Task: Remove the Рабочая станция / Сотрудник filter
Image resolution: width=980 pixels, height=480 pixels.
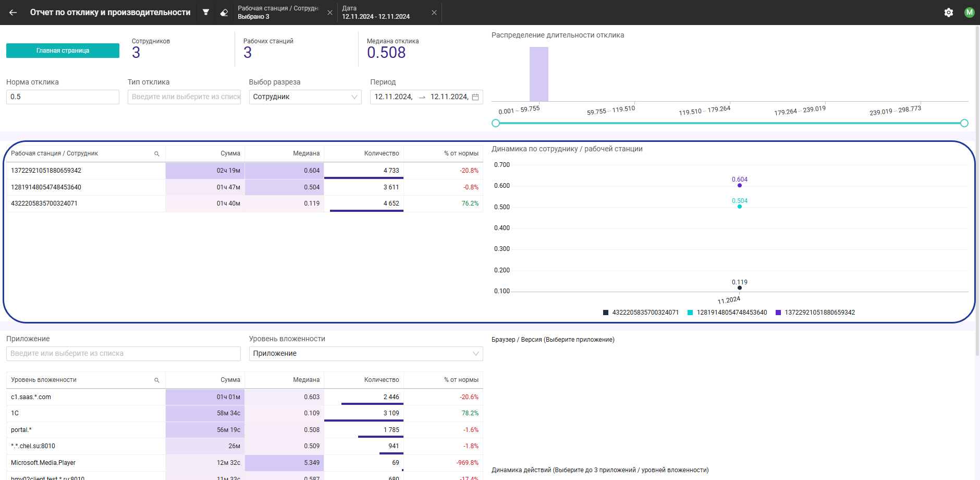Action: pos(330,13)
